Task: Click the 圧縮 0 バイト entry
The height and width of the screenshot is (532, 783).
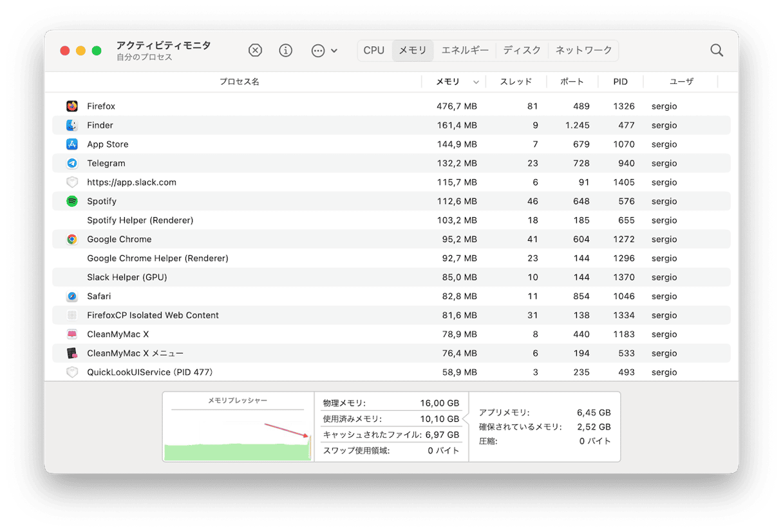Action: point(545,441)
